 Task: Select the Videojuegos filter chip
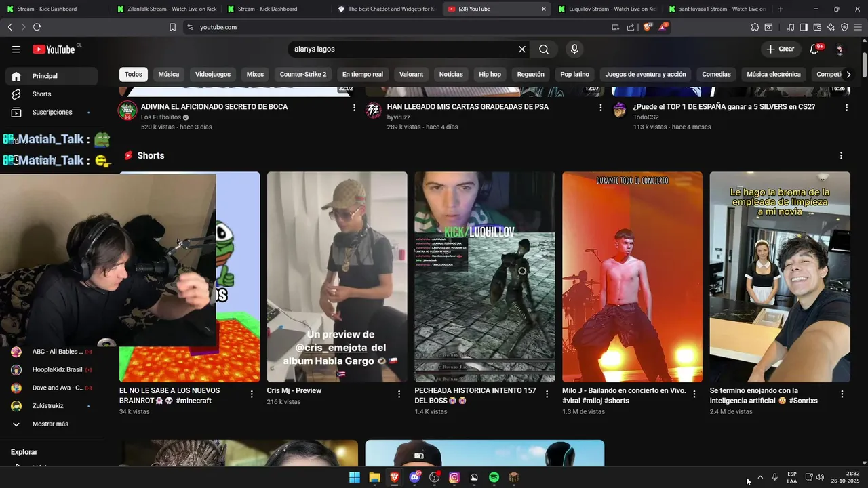213,75
